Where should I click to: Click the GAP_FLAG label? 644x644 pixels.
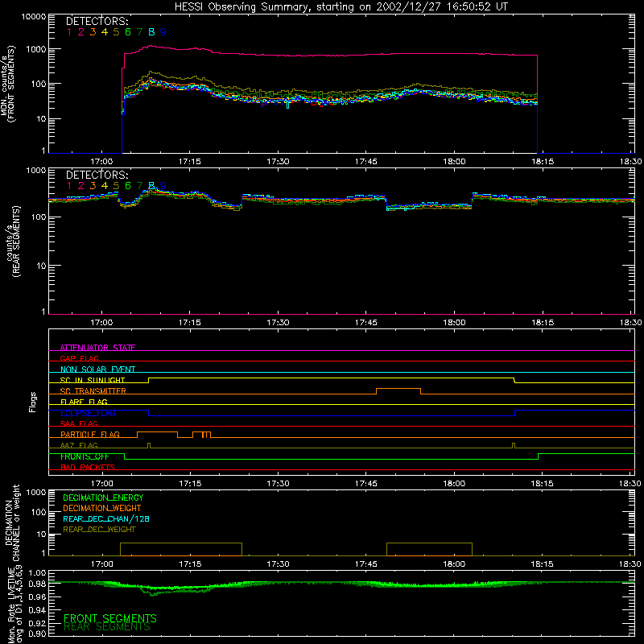[x=79, y=358]
